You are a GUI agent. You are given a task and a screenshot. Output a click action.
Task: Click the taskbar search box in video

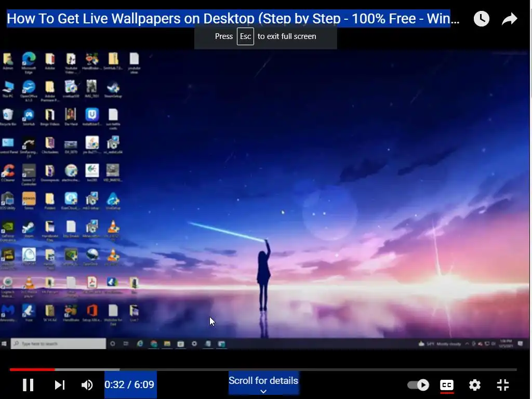tap(58, 344)
